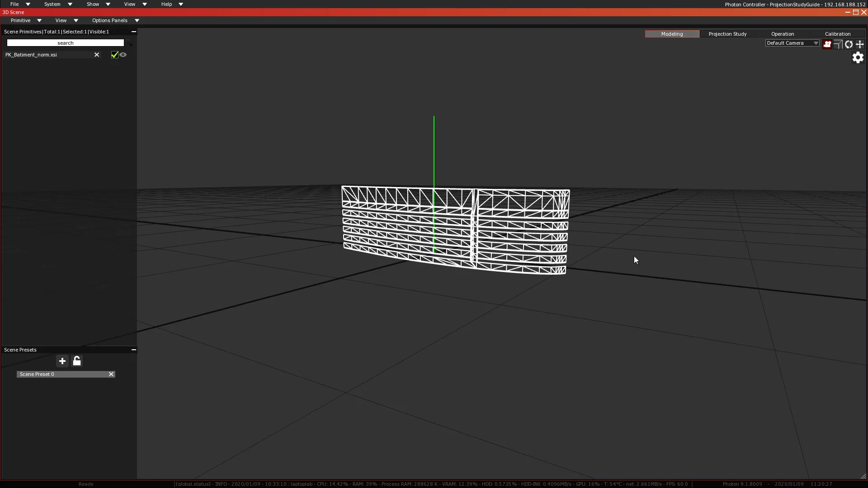Hide PK_Batiment_norm.xsi using the eye icon

(123, 55)
